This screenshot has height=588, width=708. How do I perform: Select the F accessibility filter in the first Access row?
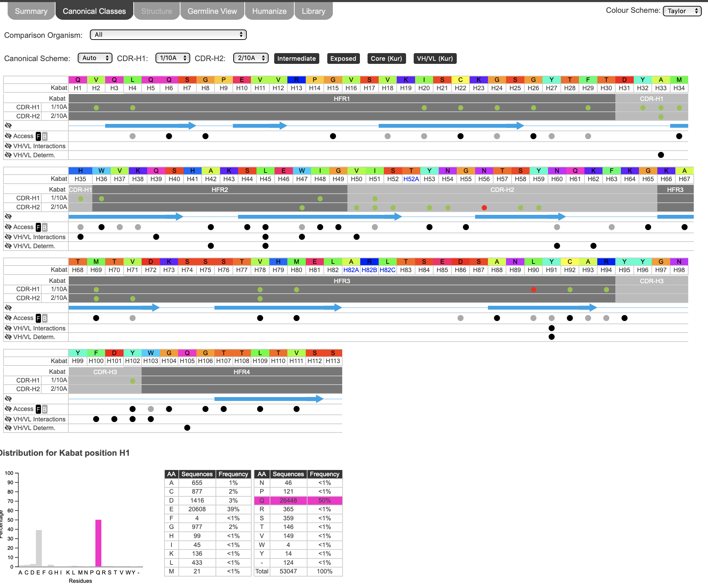(x=38, y=136)
